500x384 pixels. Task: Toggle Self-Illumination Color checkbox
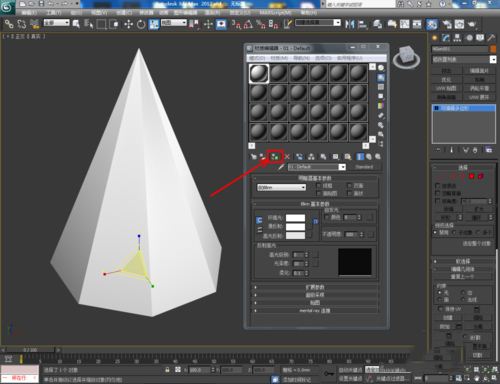327,217
